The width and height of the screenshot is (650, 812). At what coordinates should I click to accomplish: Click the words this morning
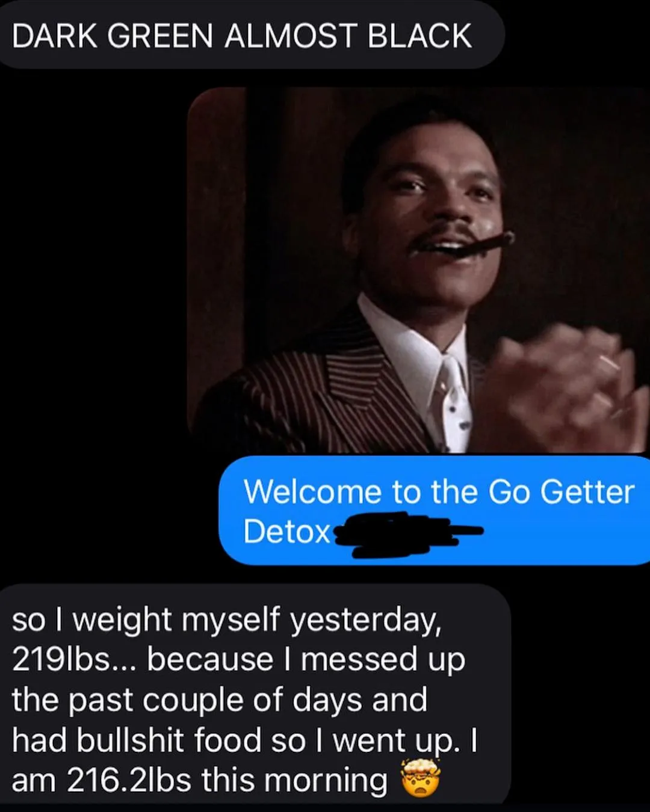(x=294, y=781)
